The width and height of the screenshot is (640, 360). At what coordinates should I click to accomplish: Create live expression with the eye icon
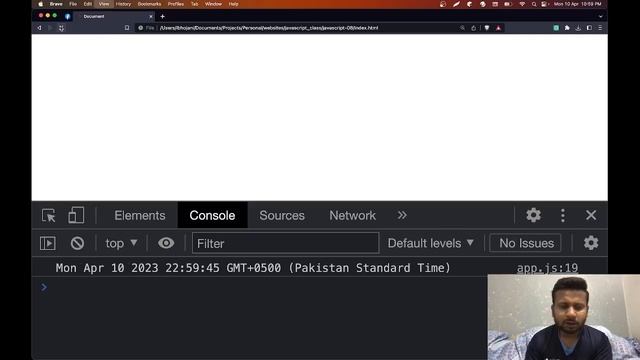(x=166, y=243)
